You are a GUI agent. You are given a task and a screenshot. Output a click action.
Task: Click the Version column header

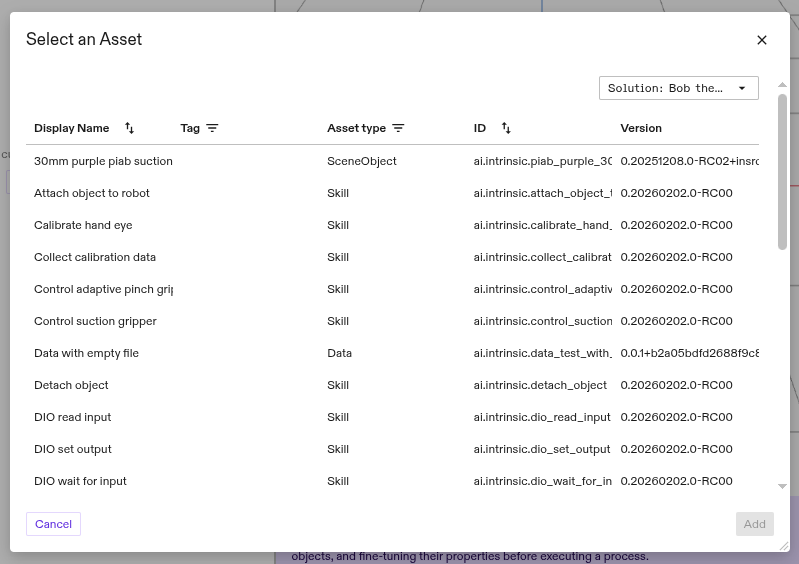641,128
